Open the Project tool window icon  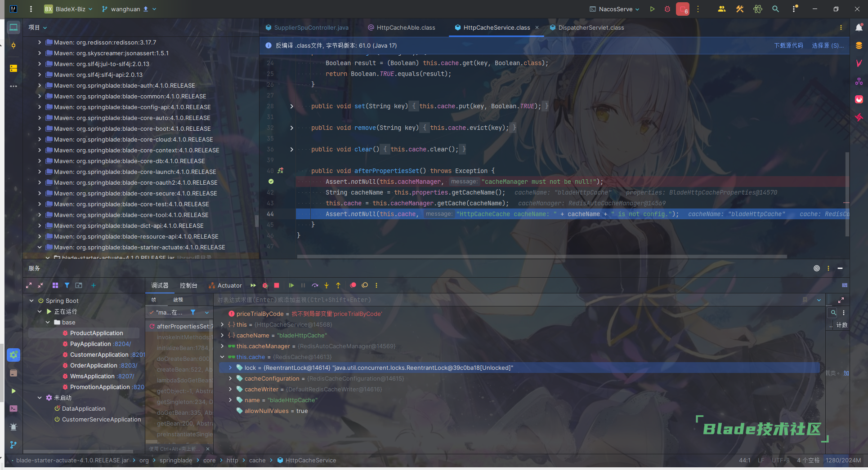coord(13,27)
